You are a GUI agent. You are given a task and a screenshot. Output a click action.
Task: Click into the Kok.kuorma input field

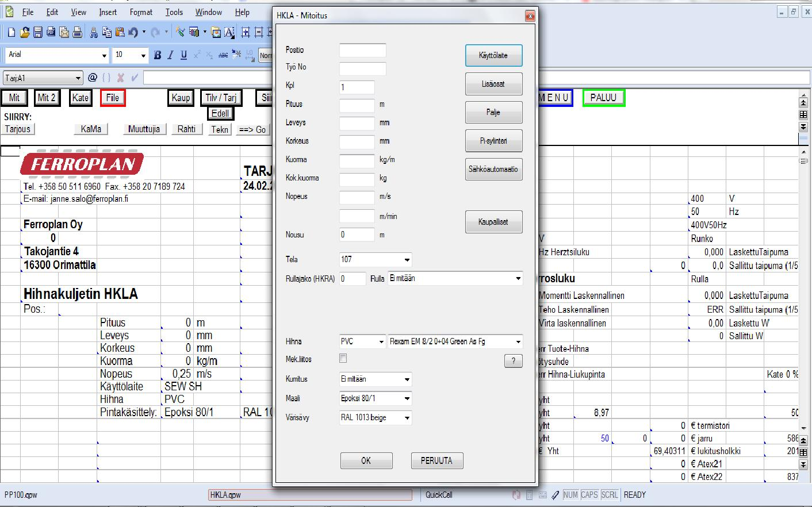point(357,179)
